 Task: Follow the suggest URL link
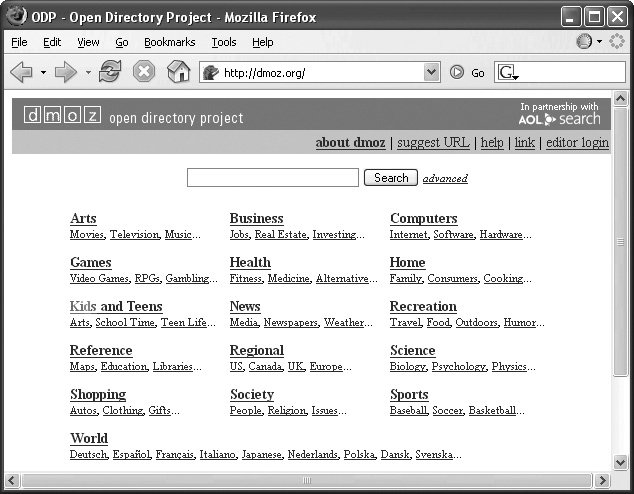[x=433, y=143]
